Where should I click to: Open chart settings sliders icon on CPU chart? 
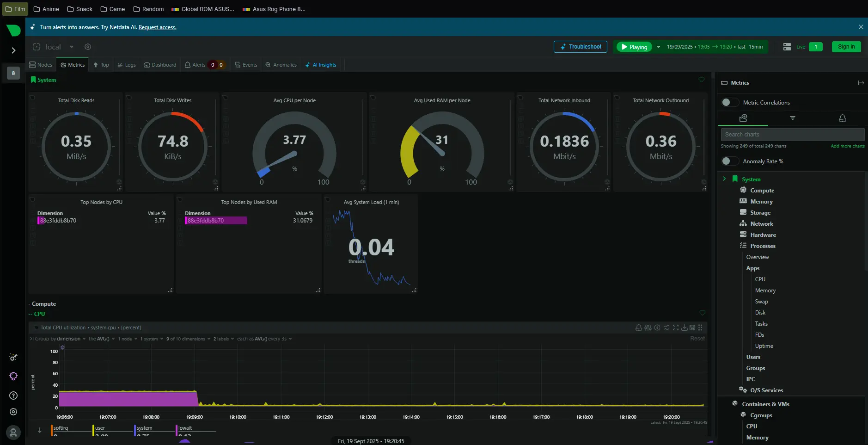pos(648,328)
